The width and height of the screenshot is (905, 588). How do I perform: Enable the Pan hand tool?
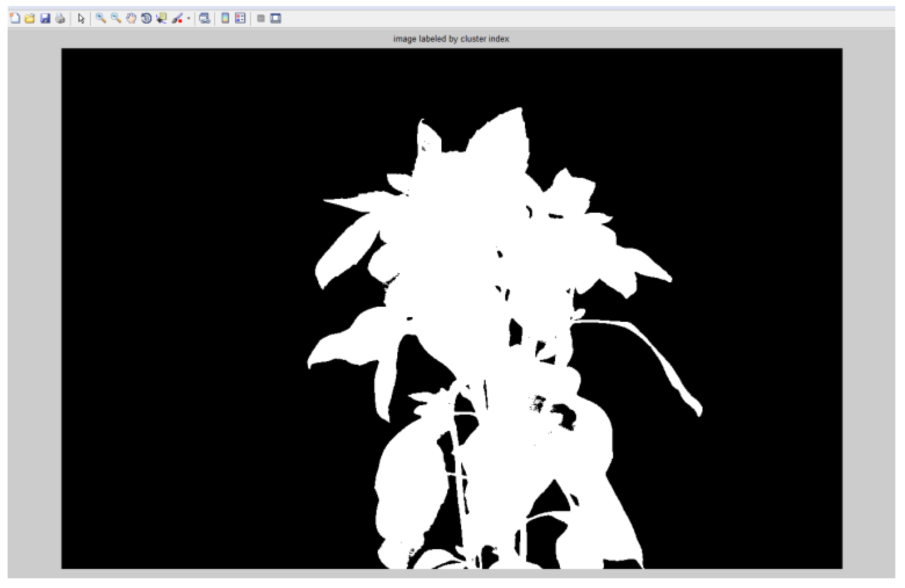point(131,18)
